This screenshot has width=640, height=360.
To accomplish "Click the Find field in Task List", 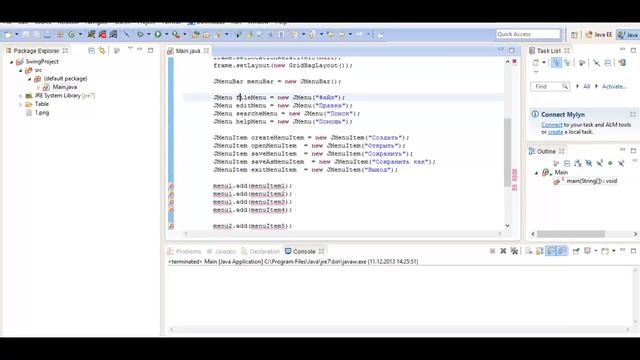I will (550, 87).
